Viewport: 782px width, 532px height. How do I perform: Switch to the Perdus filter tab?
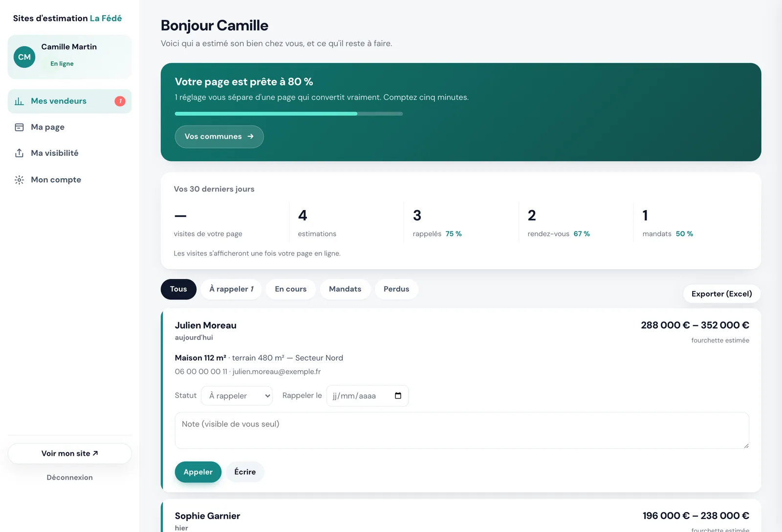396,289
